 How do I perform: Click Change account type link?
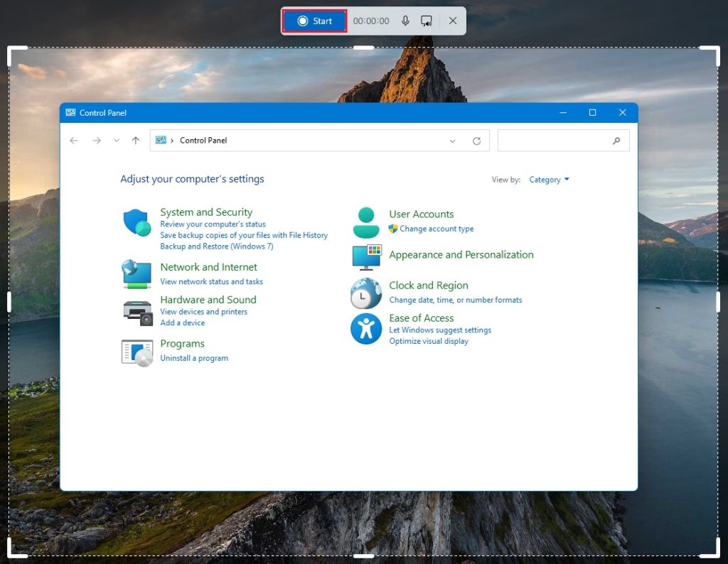click(436, 229)
